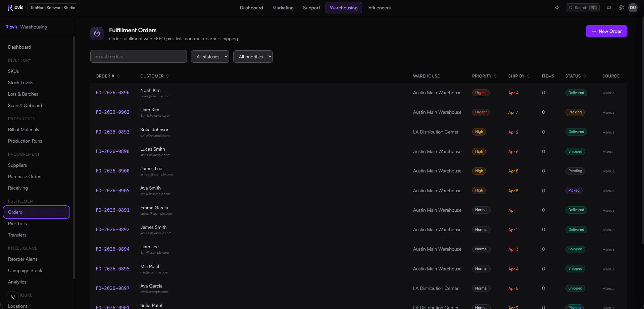Open Pick Lists page

click(x=36, y=224)
